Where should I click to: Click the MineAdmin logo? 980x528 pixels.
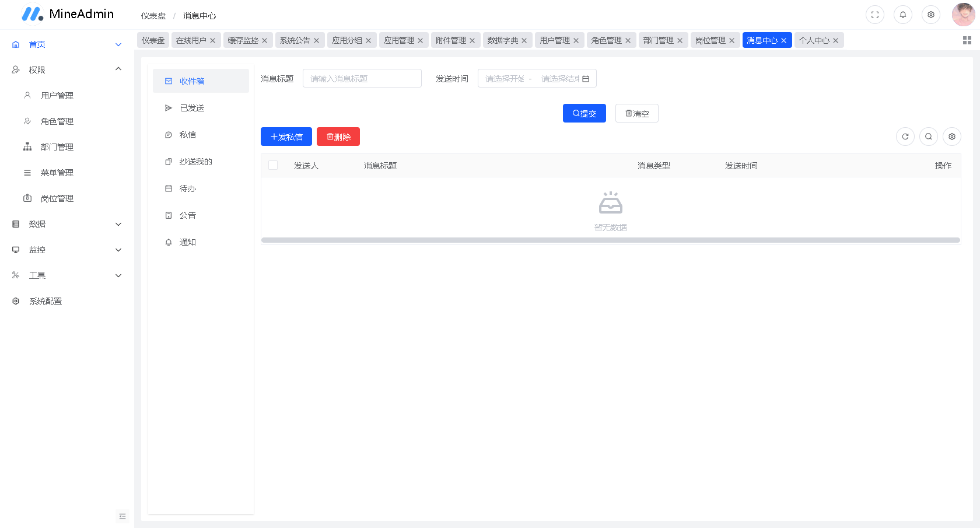click(x=68, y=14)
